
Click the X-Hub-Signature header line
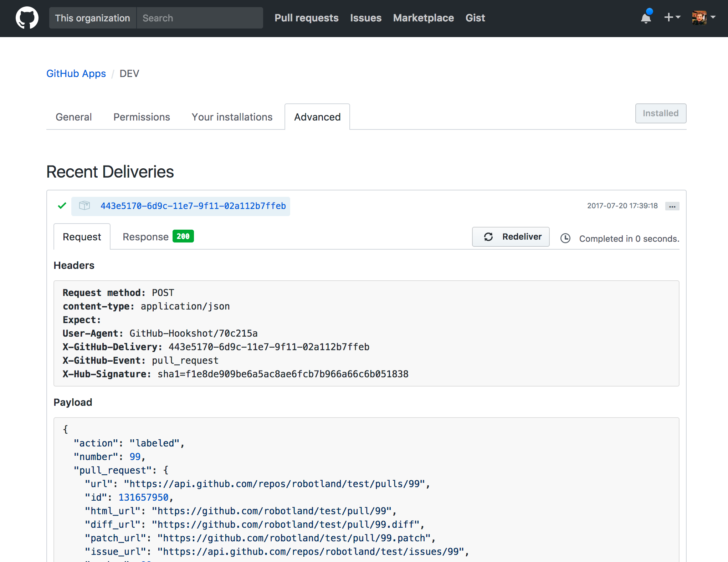coord(235,374)
